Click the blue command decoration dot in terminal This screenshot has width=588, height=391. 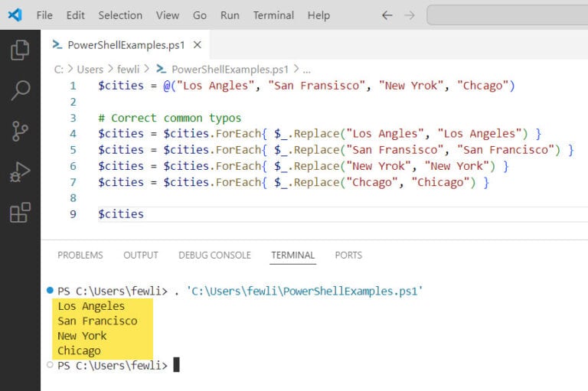tap(50, 290)
